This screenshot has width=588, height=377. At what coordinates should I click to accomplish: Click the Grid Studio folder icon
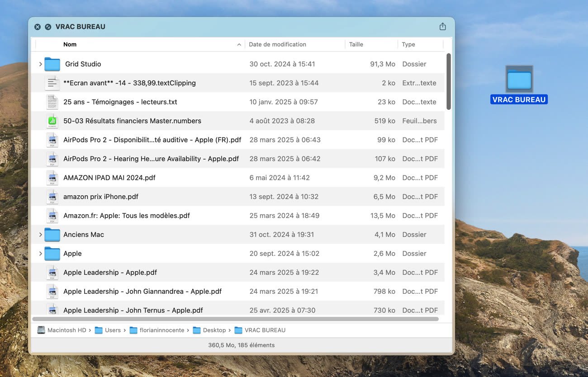[x=52, y=64]
